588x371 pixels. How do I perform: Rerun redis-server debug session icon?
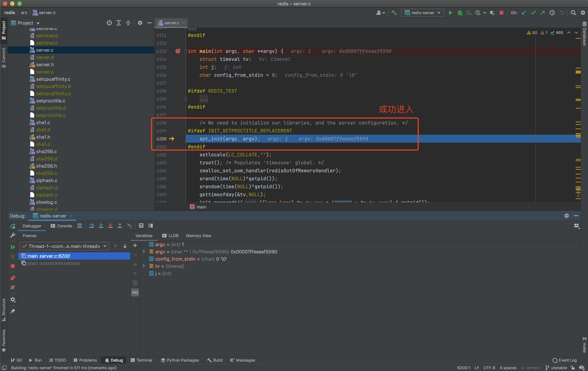pyautogui.click(x=13, y=226)
